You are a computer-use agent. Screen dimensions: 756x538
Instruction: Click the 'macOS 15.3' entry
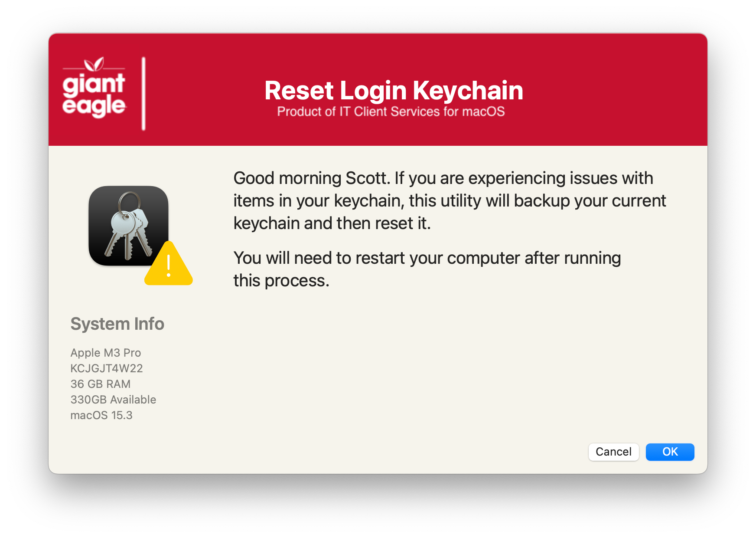click(101, 415)
